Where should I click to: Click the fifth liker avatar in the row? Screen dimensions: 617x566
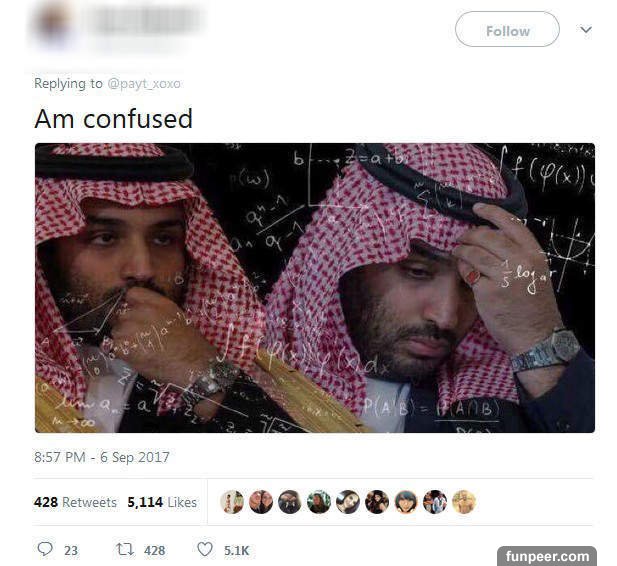348,502
